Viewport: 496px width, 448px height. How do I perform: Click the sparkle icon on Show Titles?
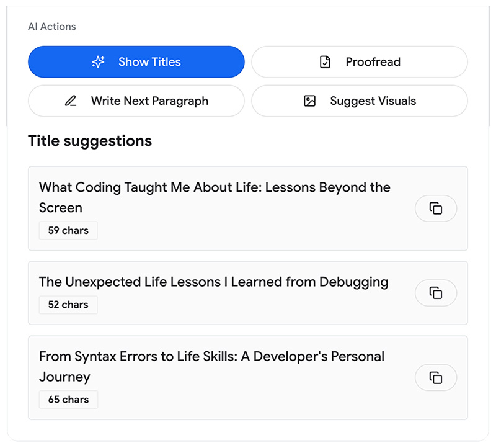click(x=98, y=61)
